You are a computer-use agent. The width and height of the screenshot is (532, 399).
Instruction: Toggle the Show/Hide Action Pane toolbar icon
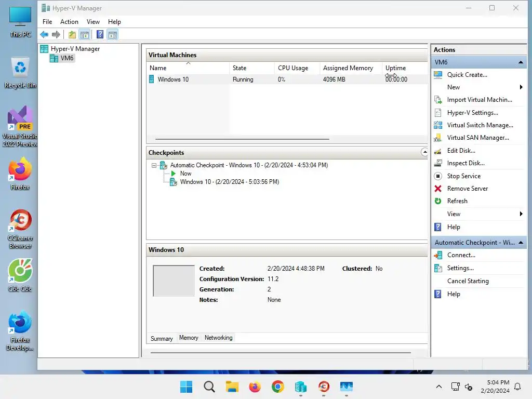point(113,34)
